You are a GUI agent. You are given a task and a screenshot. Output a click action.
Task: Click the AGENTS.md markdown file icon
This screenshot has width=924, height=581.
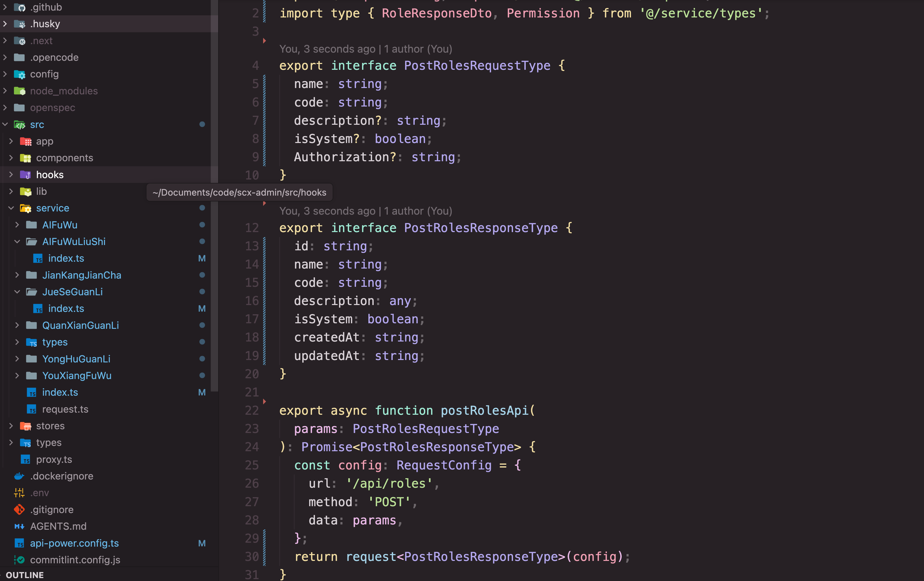pos(19,526)
